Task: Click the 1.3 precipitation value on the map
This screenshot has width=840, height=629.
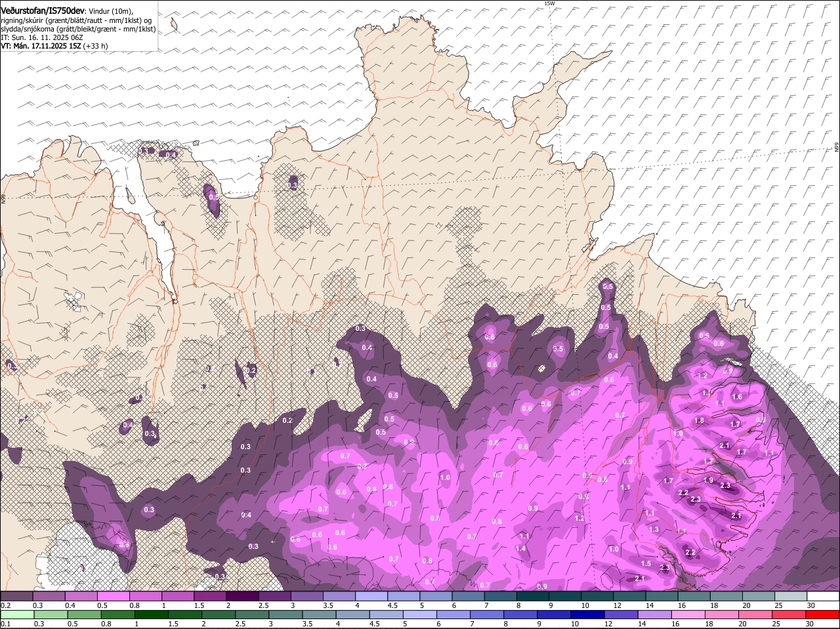Action: [x=654, y=529]
